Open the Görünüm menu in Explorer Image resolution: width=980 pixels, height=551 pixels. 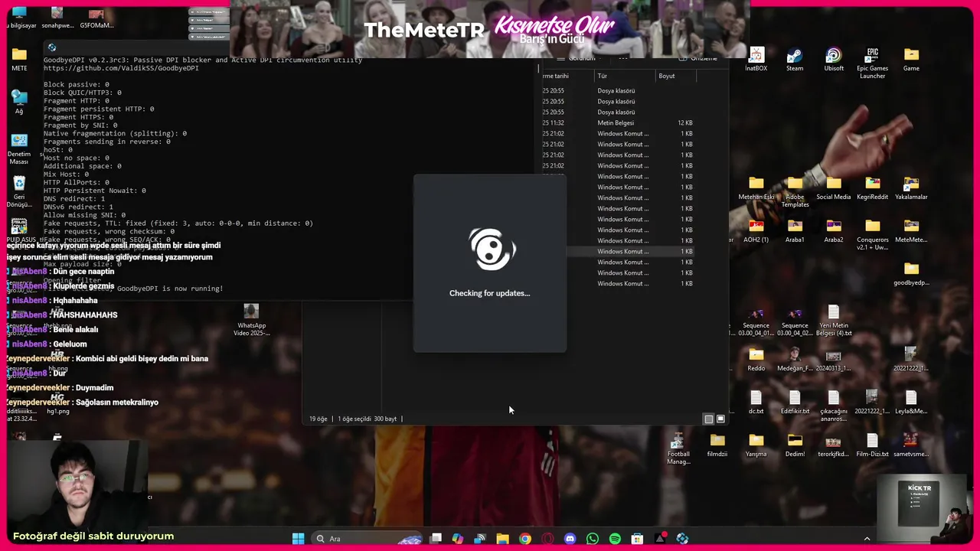tap(581, 58)
